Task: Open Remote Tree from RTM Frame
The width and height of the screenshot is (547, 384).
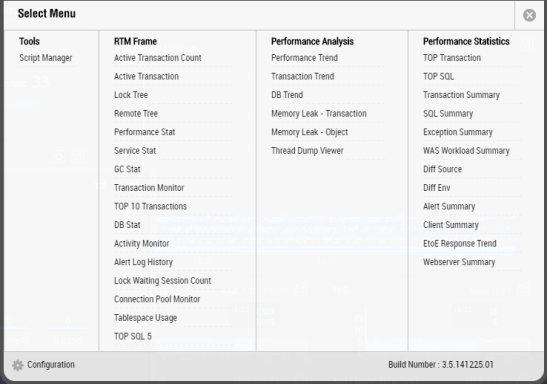Action: (x=136, y=113)
